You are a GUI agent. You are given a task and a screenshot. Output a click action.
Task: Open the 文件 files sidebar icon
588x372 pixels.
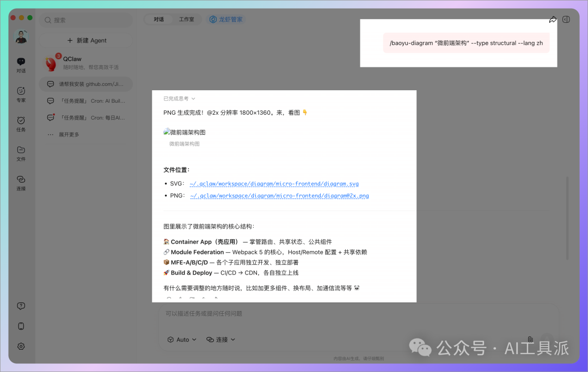coord(21,153)
